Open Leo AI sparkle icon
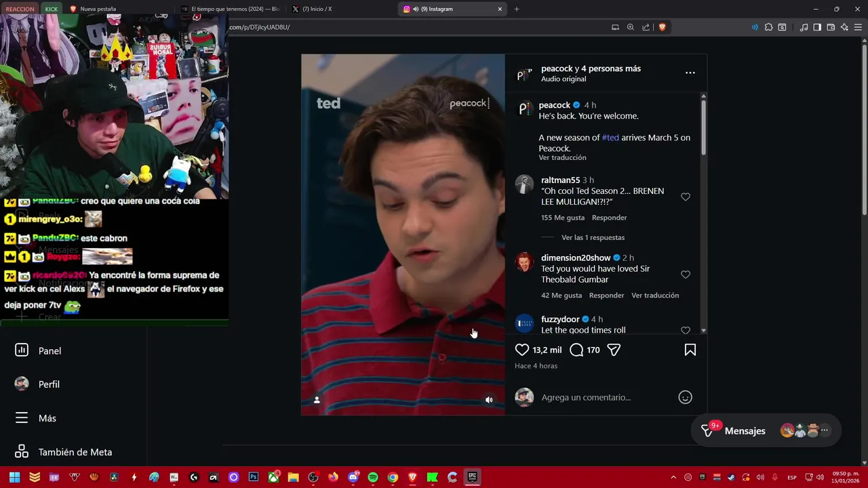868x488 pixels. click(844, 27)
